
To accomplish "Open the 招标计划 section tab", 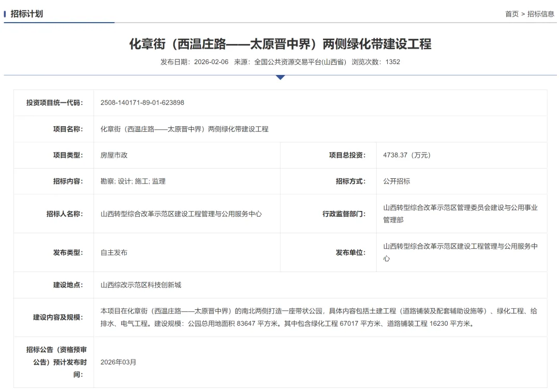I will pyautogui.click(x=26, y=14).
